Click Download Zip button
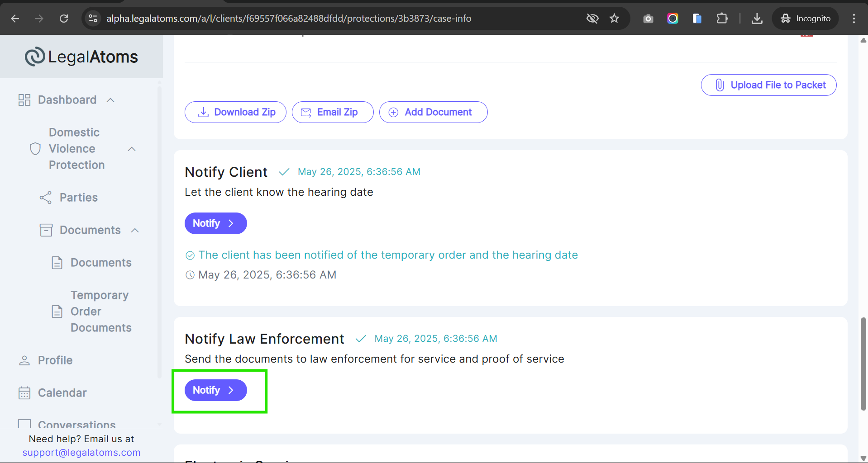Viewport: 868px width, 463px height. (x=235, y=112)
